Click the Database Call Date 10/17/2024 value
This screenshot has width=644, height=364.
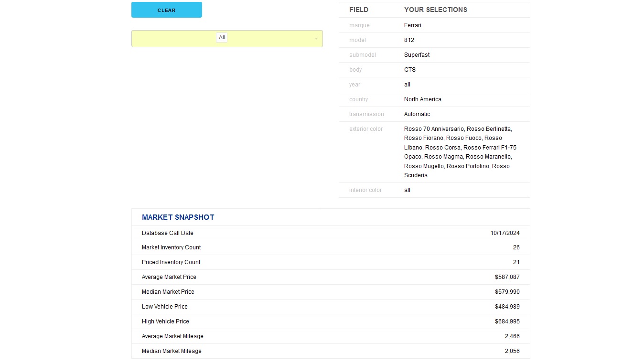pos(504,233)
